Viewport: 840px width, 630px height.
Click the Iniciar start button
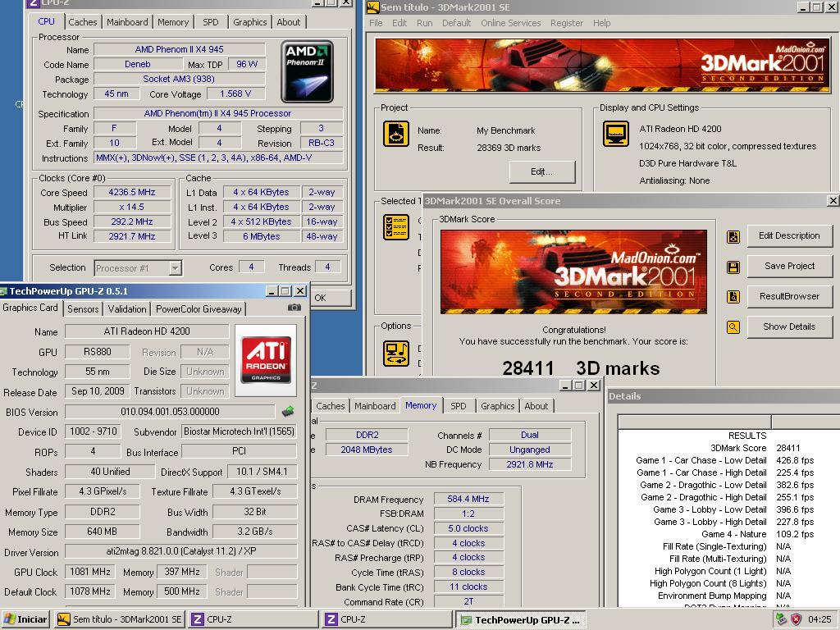[x=25, y=619]
